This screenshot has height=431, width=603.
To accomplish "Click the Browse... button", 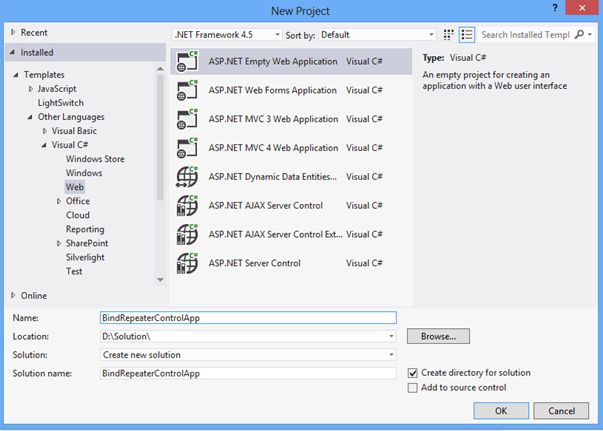I will [438, 336].
